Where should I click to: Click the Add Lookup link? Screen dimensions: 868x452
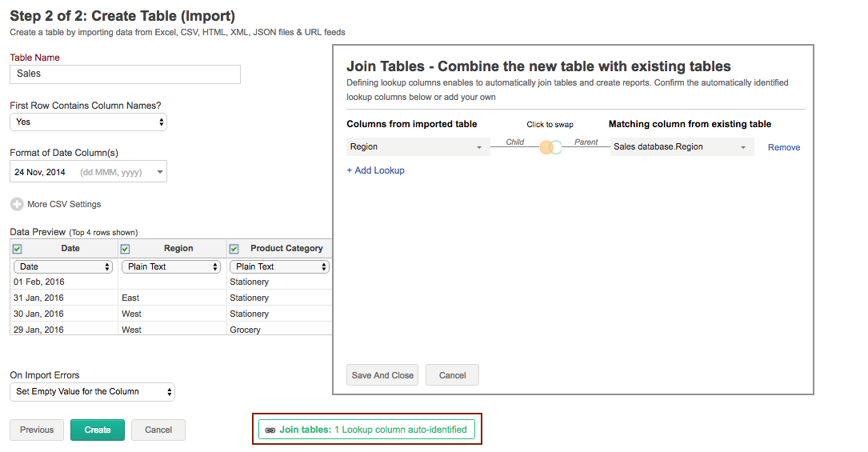(375, 170)
